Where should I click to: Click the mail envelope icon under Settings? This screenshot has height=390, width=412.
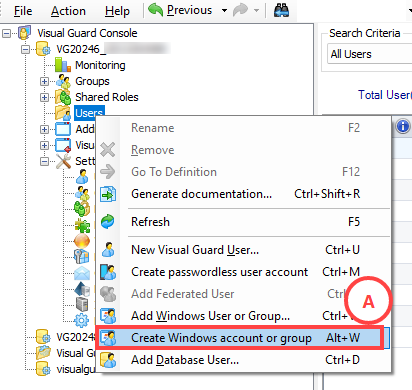82,273
